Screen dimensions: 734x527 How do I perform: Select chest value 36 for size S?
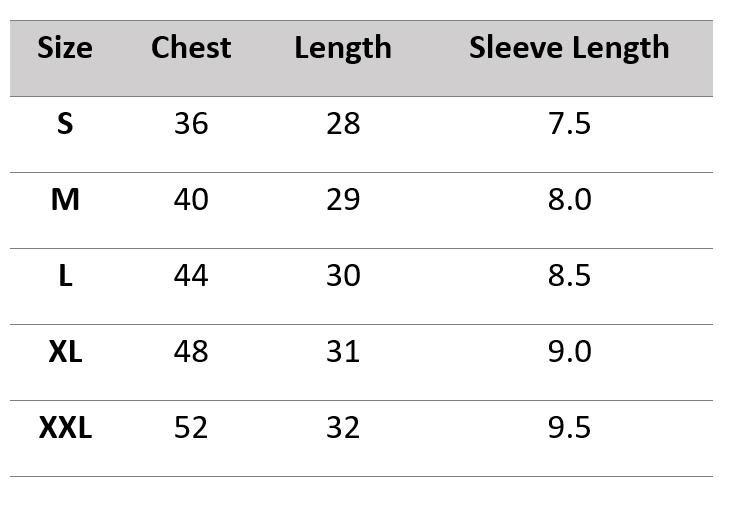(191, 124)
